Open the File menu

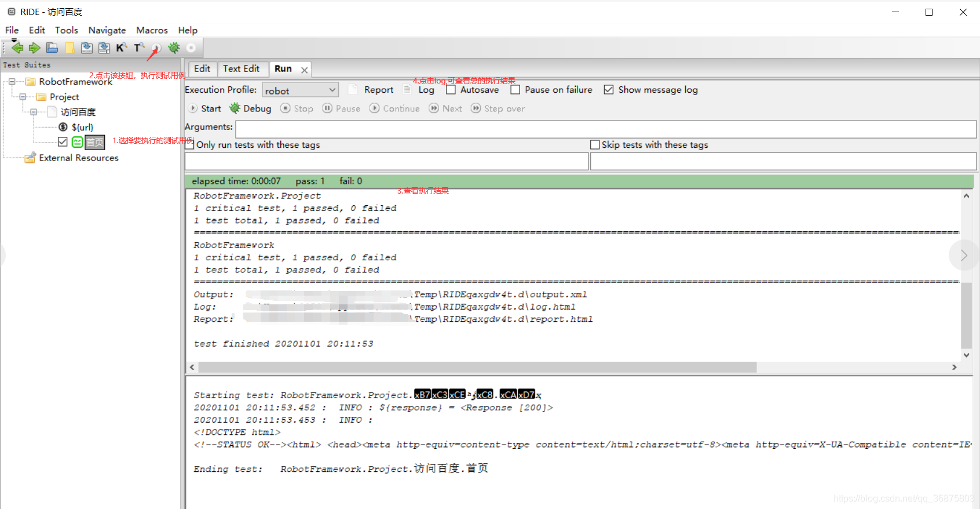coord(12,30)
